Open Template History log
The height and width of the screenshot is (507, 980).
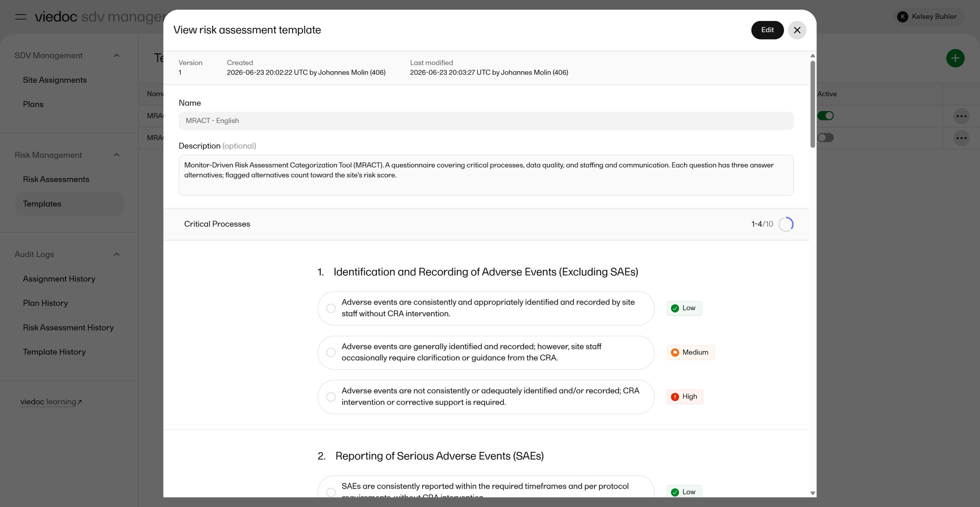click(x=54, y=352)
